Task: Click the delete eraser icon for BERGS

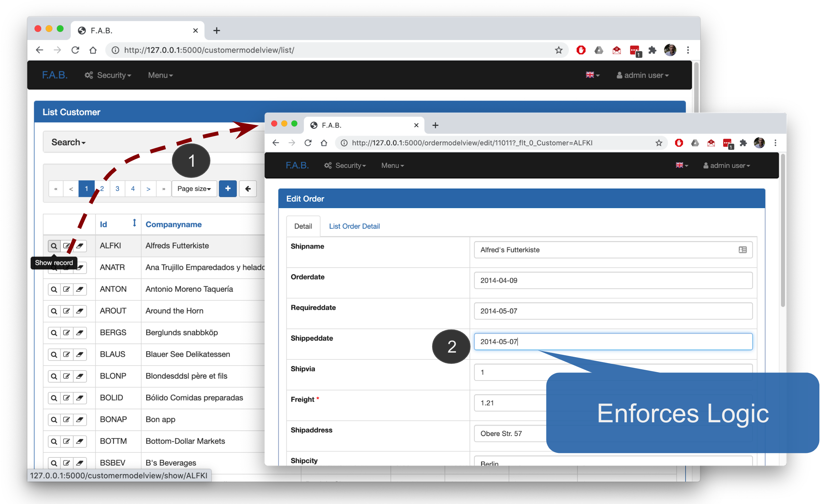Action: click(80, 333)
